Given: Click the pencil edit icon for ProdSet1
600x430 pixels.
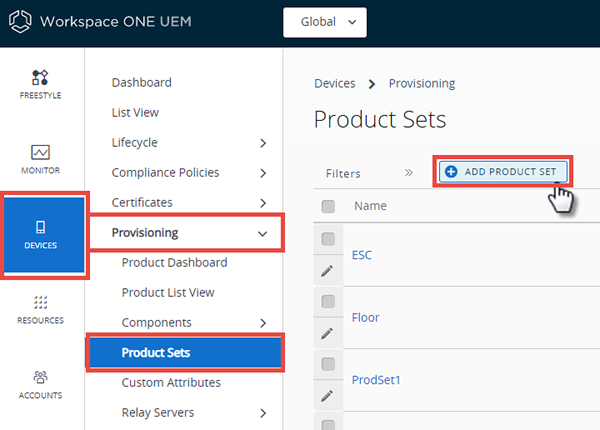Looking at the screenshot, I should click(327, 396).
